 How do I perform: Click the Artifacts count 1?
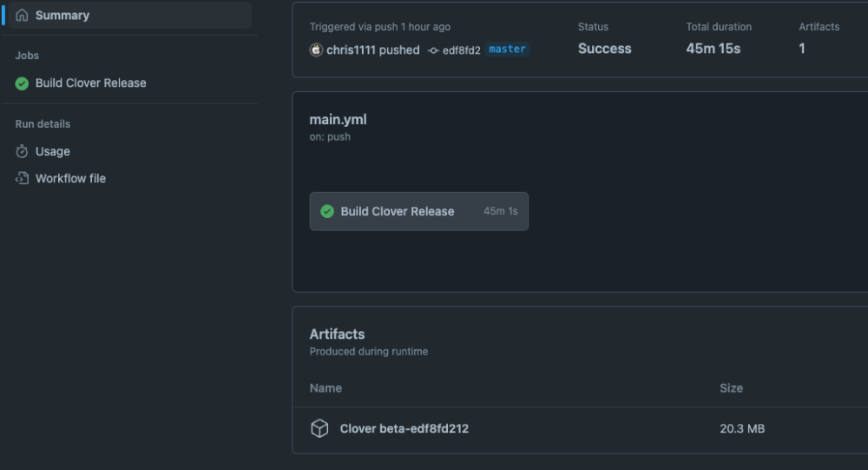click(x=801, y=49)
